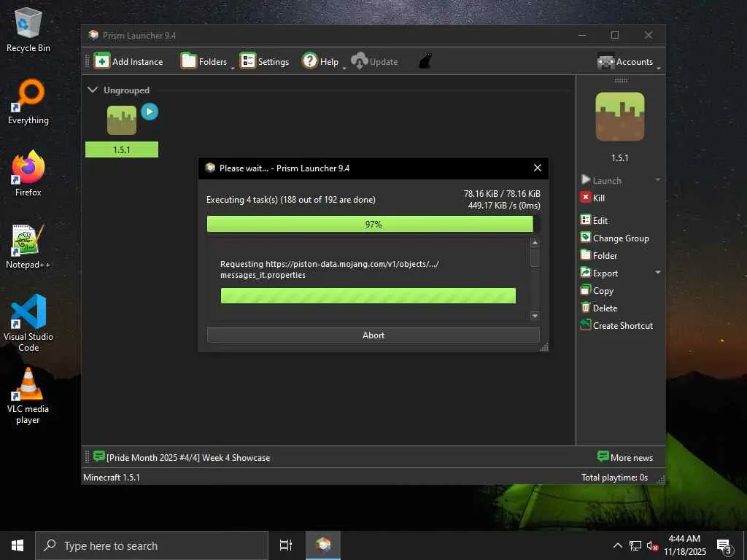Click the toolbar drag handle beside Add Instance
Viewport: 747px width, 560px height.
pos(87,61)
